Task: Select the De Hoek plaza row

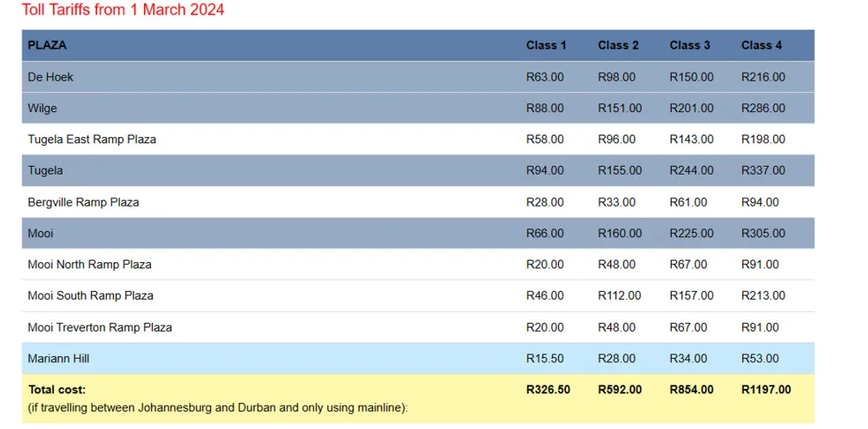Action: (x=418, y=77)
